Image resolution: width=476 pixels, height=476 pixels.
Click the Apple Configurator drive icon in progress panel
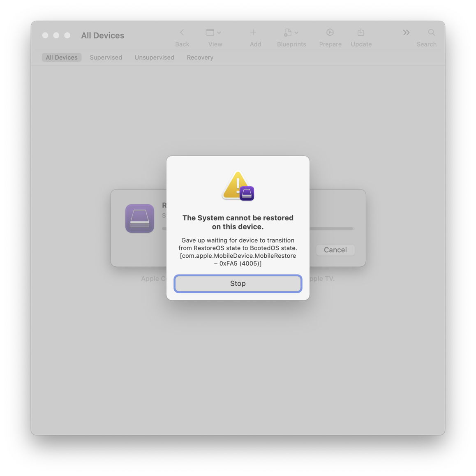[x=140, y=218]
